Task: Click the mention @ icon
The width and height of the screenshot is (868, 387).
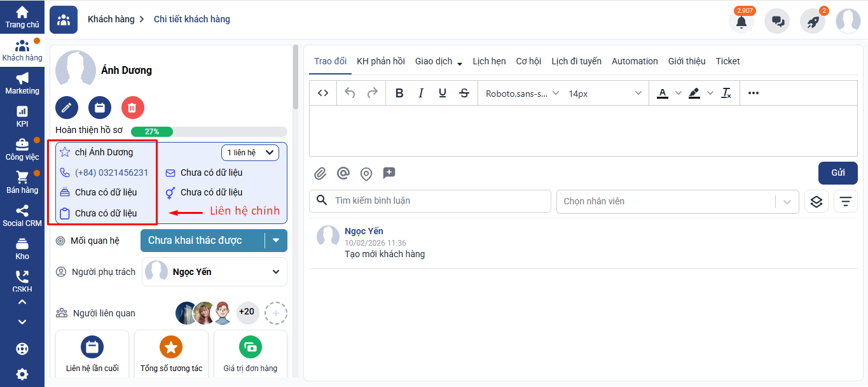Action: pos(343,173)
